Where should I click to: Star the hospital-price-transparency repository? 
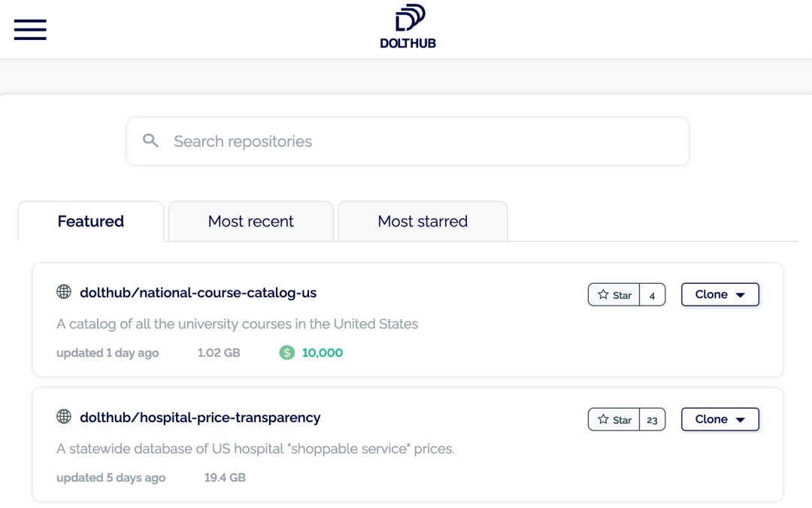(614, 420)
